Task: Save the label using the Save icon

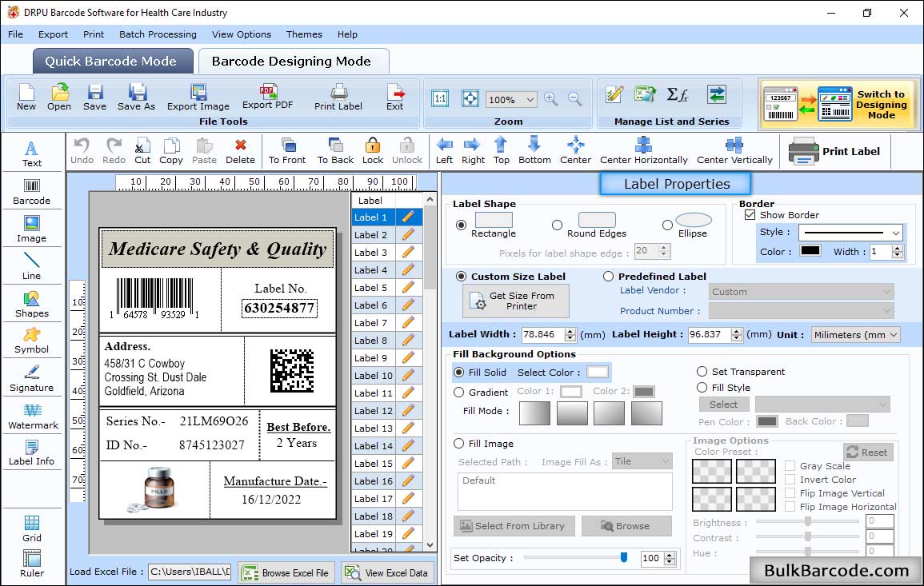Action: pyautogui.click(x=95, y=98)
